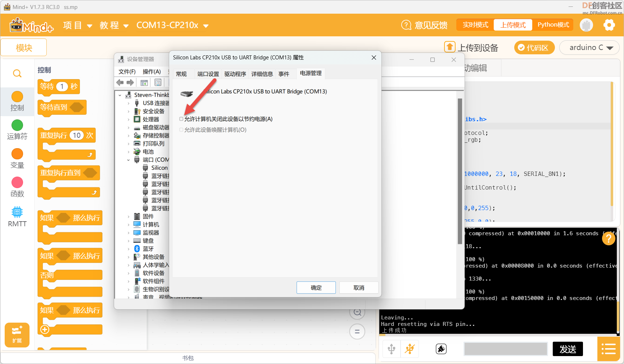Image resolution: width=624 pixels, height=364 pixels.
Task: Select the green 运算符 category circle
Action: (17, 125)
